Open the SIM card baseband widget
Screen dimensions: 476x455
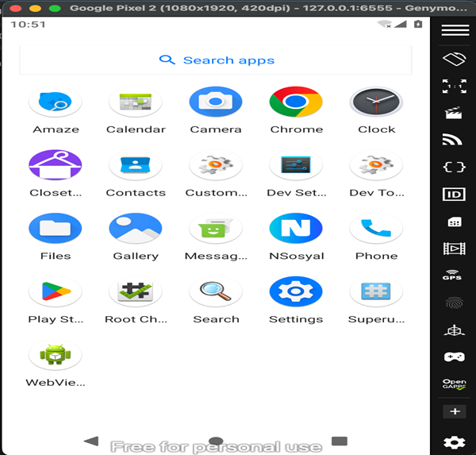point(455,222)
